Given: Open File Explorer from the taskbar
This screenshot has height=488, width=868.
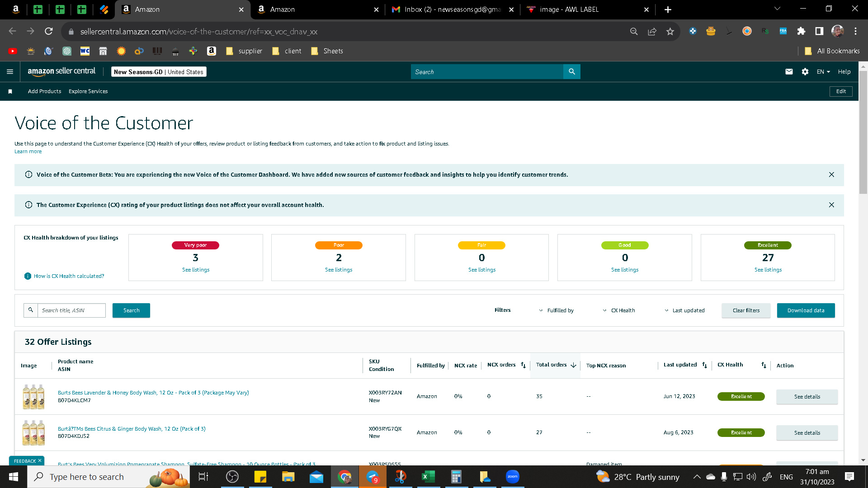Looking at the screenshot, I should coord(288,477).
